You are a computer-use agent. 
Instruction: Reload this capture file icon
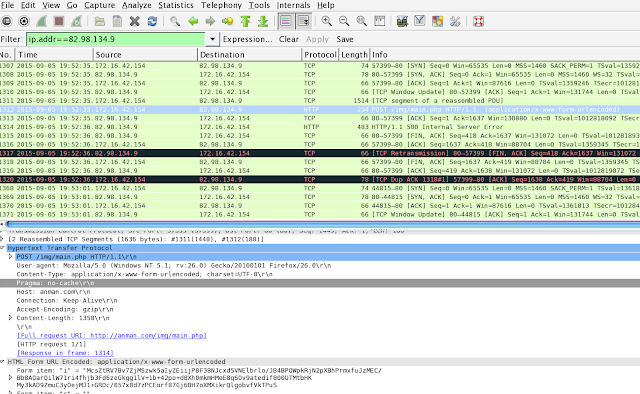(152, 21)
